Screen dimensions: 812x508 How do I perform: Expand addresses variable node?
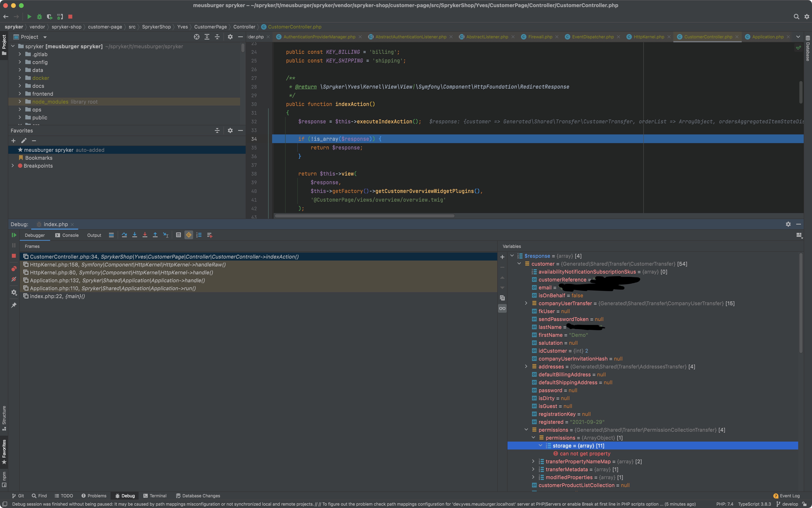pos(526,366)
